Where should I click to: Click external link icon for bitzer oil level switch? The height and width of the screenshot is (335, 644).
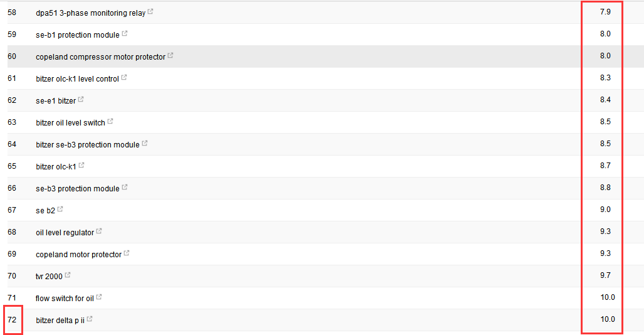pos(110,122)
